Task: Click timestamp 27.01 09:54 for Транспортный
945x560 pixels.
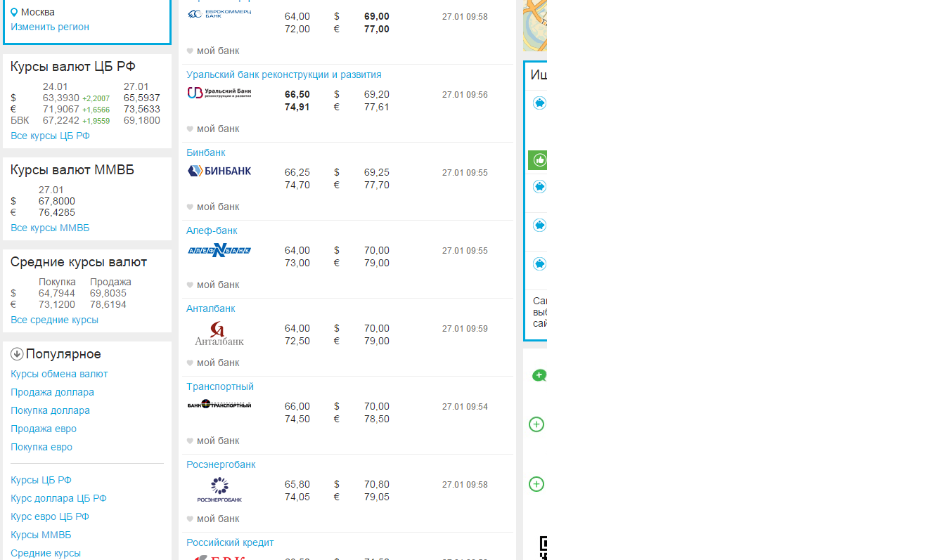Action: coord(465,407)
